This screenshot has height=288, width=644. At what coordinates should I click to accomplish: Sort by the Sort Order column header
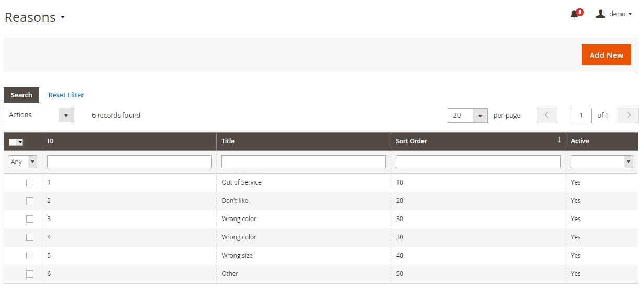coord(478,141)
